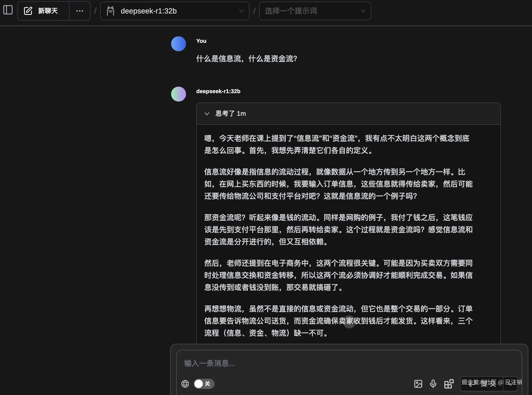Open the apps grid plugin icon
532x395 pixels.
(449, 384)
